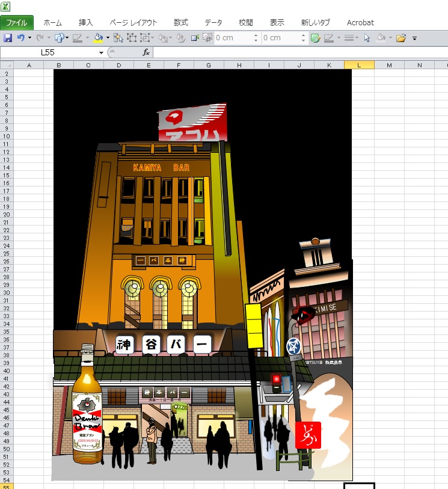
Task: Click the Crop picture icon
Action: click(x=207, y=38)
